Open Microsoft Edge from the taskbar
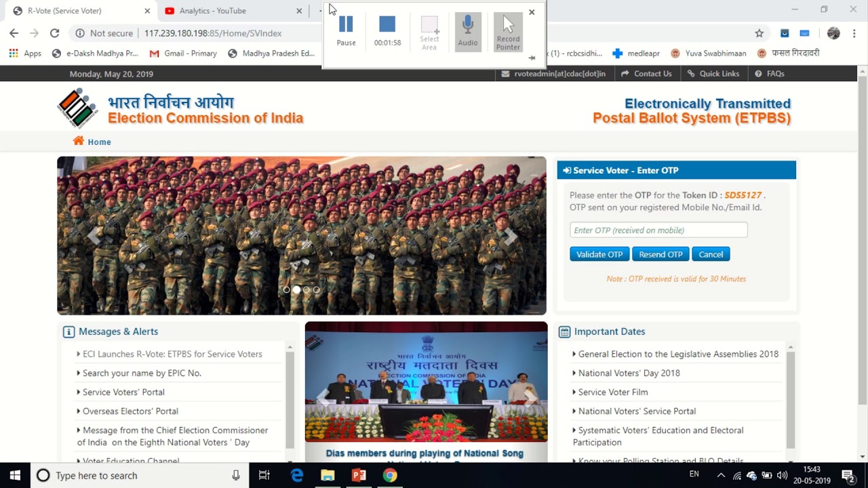 coord(297,475)
